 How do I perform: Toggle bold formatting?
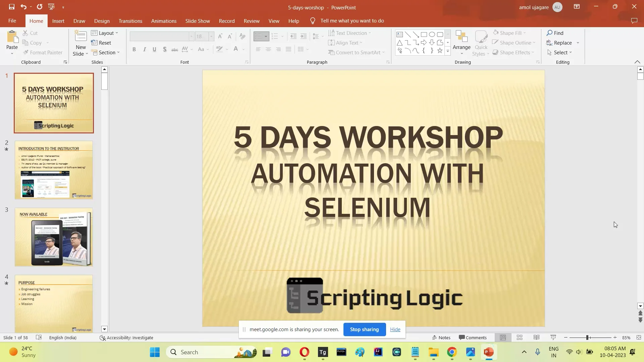tap(134, 49)
